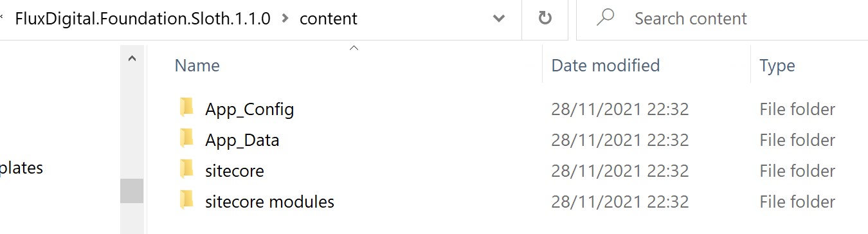Click the sitecore folder icon
Viewport: 868px width, 234px height.
[x=186, y=170]
